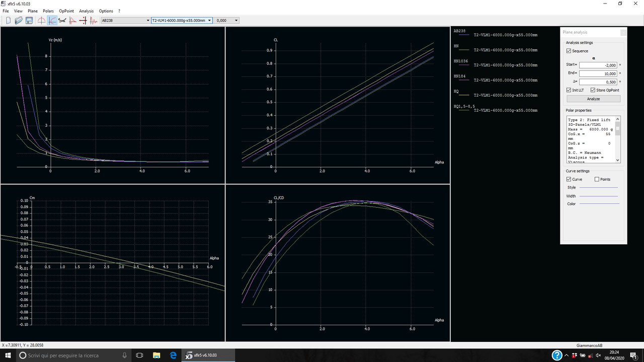The height and width of the screenshot is (362, 644).
Task: Open the stability time response icon
Action: tap(94, 21)
